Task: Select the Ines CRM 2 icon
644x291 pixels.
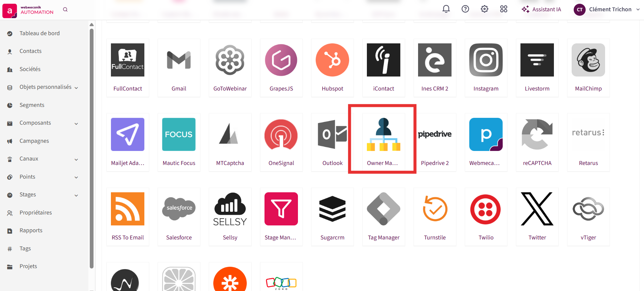Action: pos(435,60)
